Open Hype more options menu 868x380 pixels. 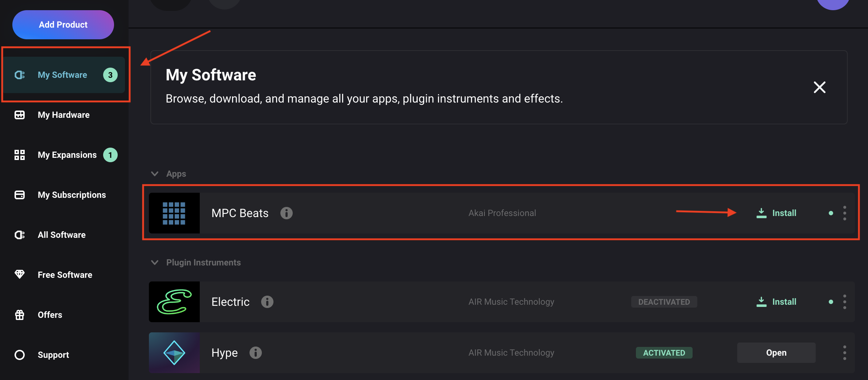pos(845,353)
